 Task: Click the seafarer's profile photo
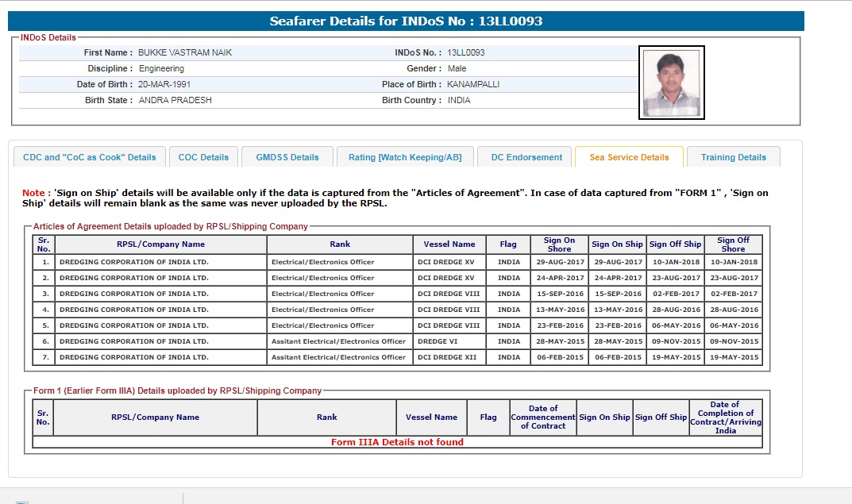point(671,83)
